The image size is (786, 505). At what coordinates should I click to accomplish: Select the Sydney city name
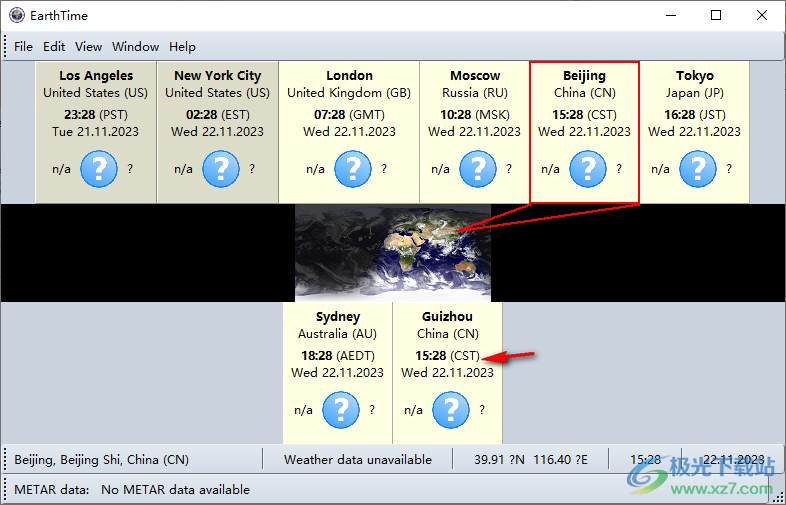coord(338,317)
